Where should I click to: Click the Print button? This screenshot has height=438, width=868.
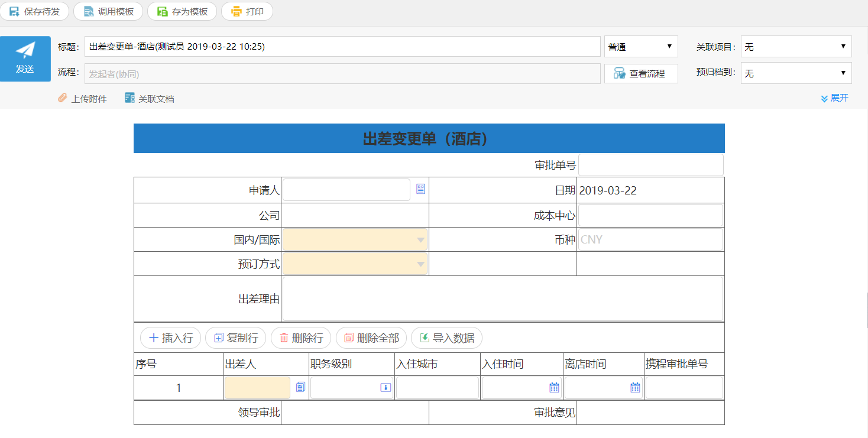(247, 11)
